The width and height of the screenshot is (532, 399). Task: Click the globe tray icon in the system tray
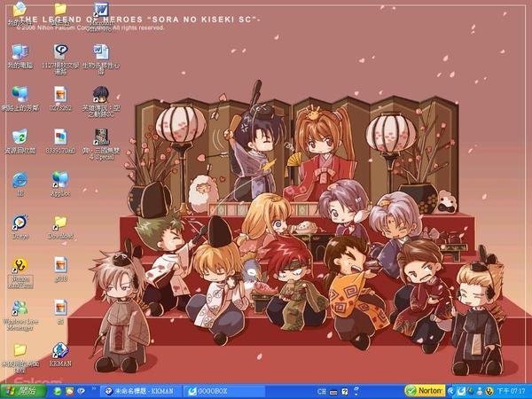click(471, 391)
